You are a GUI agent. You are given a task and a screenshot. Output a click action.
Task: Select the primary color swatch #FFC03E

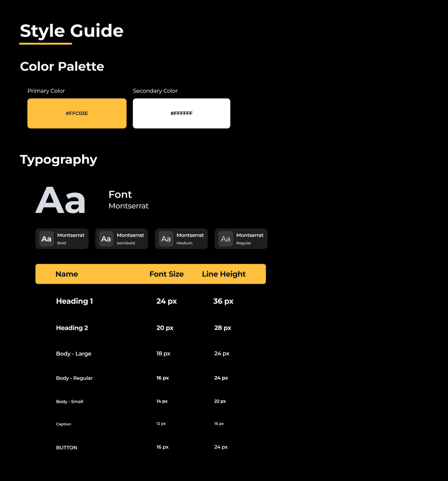tap(77, 113)
